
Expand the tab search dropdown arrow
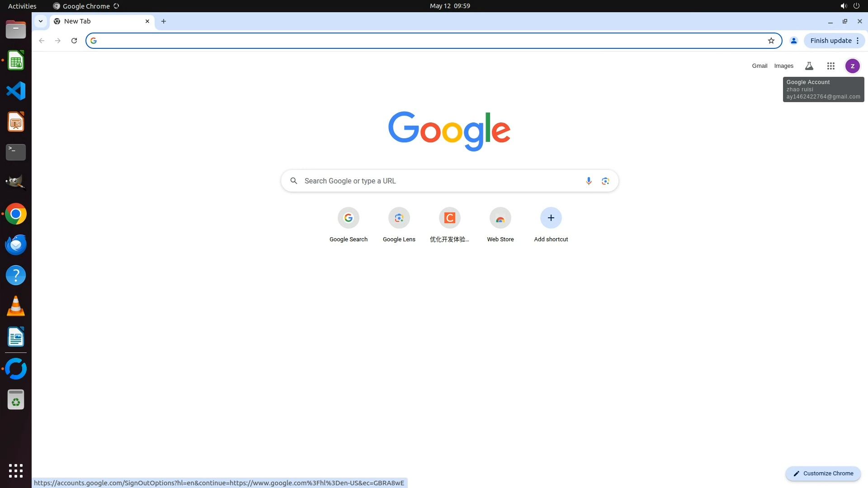[41, 21]
